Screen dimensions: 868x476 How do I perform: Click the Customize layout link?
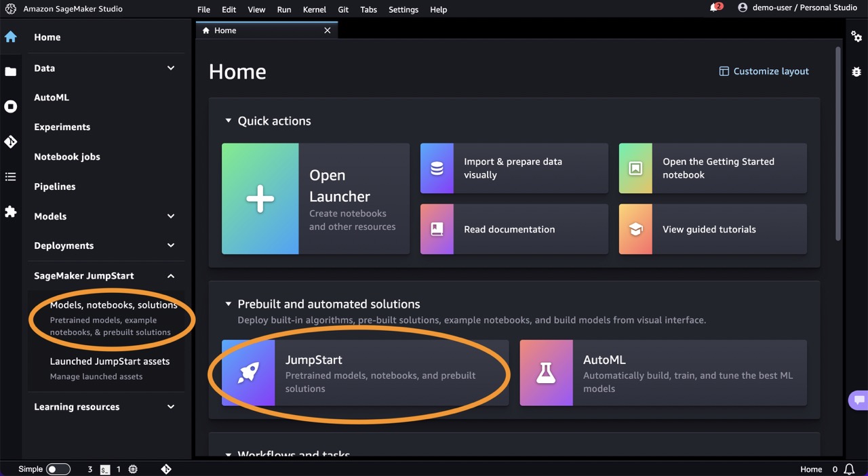pos(764,71)
